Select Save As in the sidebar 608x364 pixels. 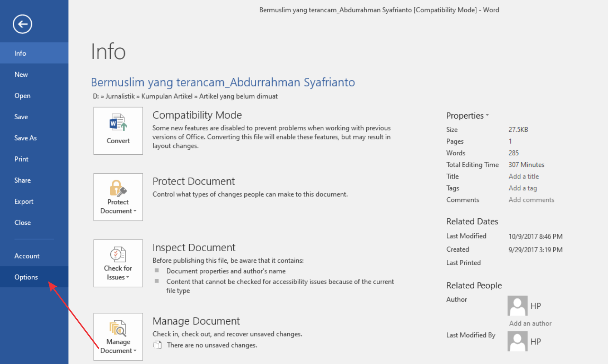25,138
